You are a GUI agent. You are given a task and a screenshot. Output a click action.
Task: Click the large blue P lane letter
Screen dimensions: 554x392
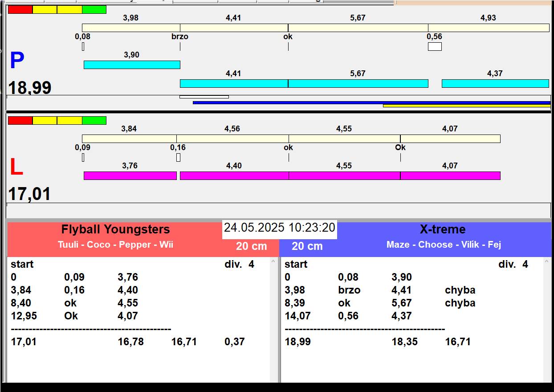click(x=17, y=61)
